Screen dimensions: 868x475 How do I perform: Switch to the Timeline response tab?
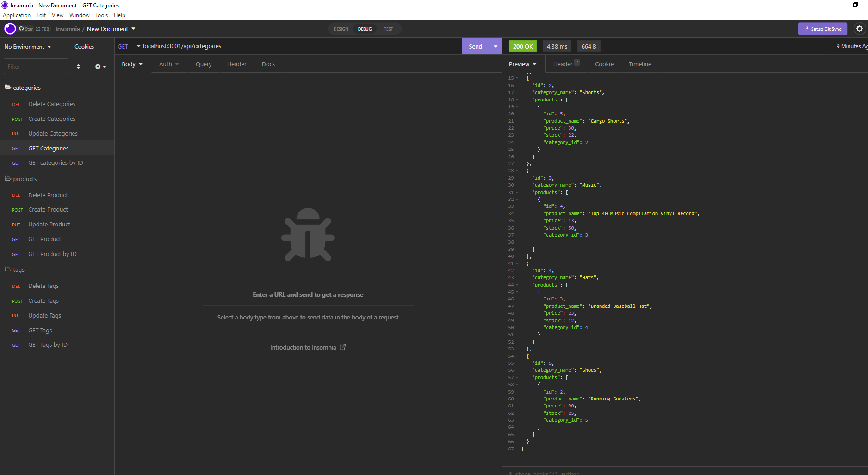(640, 64)
